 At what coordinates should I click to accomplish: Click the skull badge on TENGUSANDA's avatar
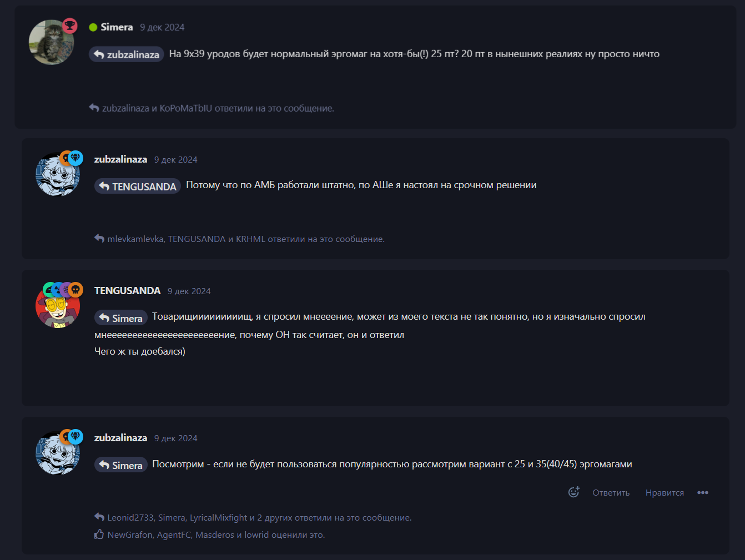point(75,289)
